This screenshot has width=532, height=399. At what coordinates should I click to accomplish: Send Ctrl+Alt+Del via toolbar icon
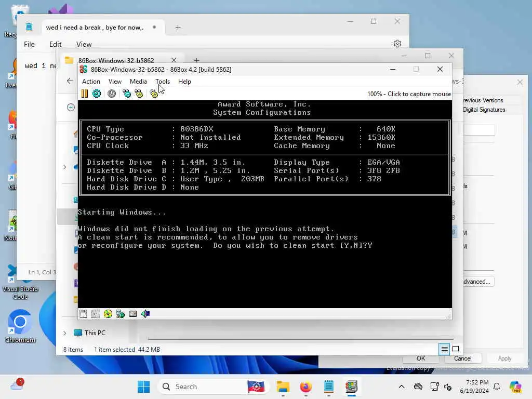pos(127,94)
